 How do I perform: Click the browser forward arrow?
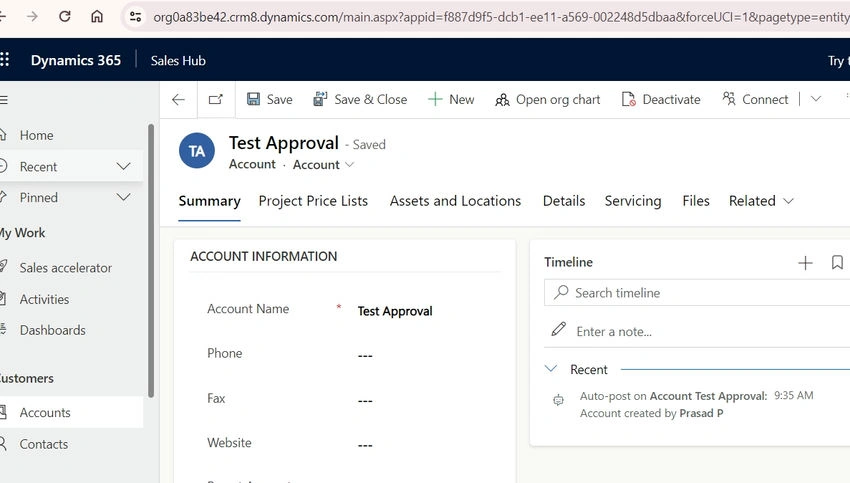tap(33, 17)
